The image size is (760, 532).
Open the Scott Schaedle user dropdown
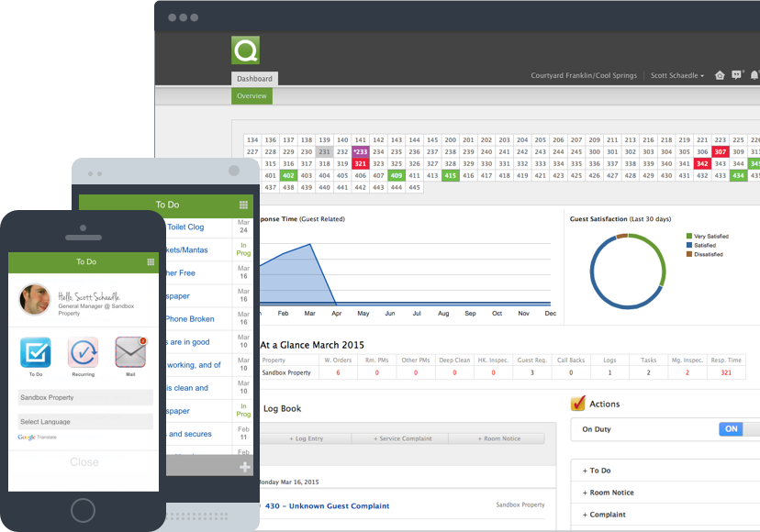click(x=677, y=75)
